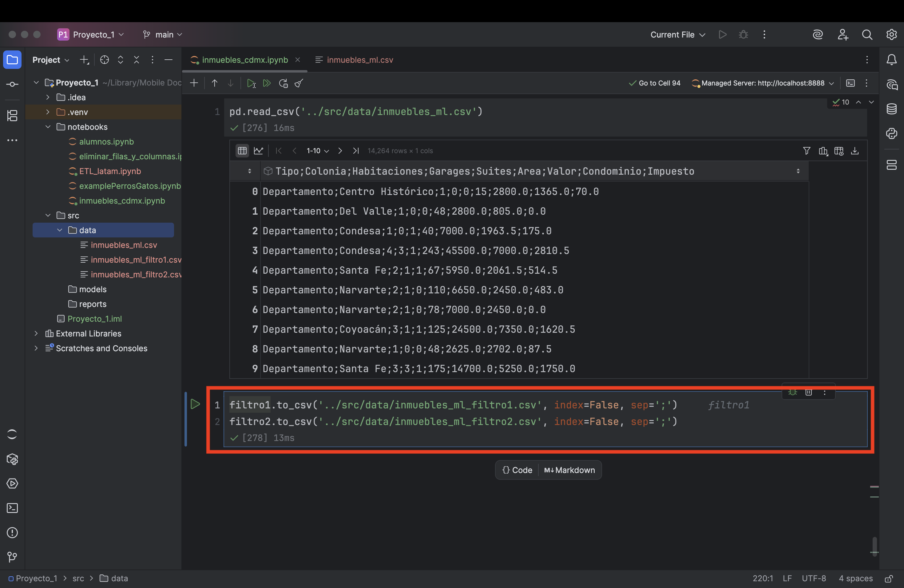Clear all outputs broom icon
Viewport: 904px width, 588px height.
tap(299, 83)
